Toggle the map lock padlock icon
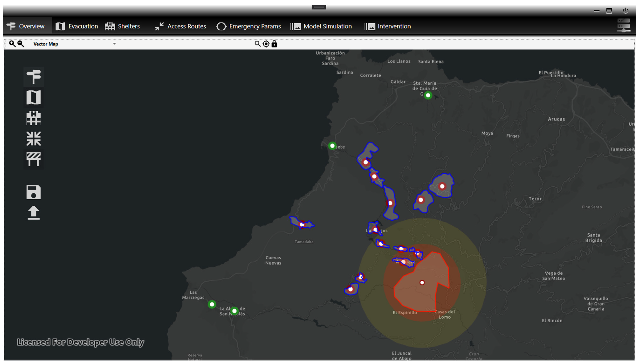639x364 pixels. click(274, 44)
